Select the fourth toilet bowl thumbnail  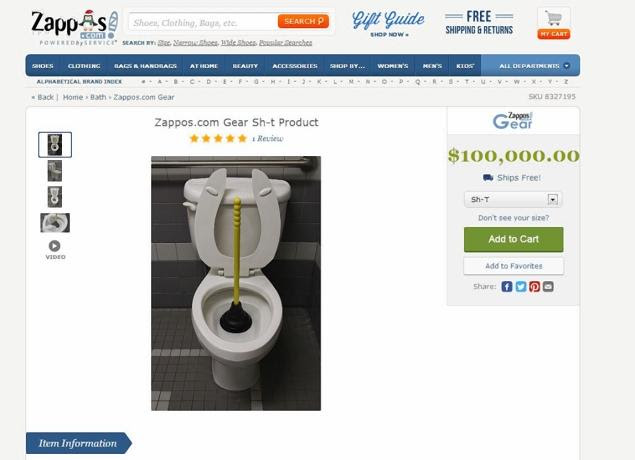(x=55, y=223)
